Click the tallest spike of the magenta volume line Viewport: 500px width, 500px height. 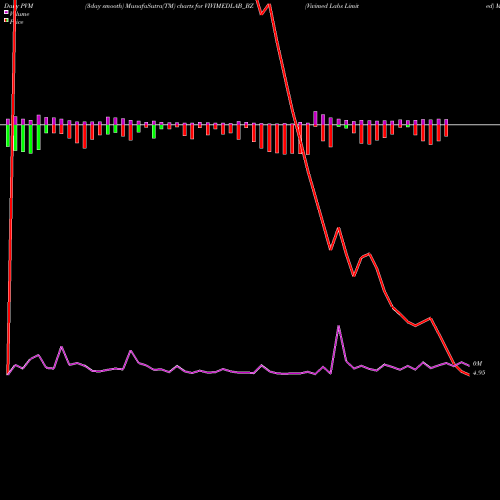339,326
